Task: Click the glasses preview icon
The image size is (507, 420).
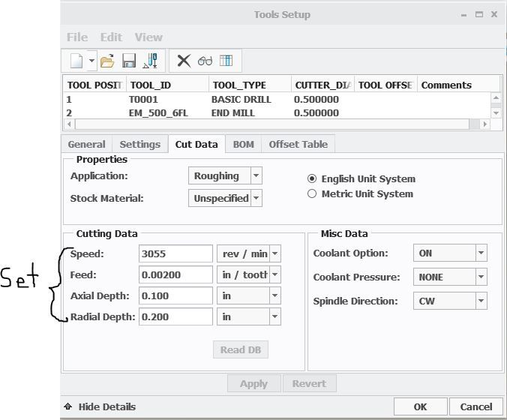Action: coord(205,61)
